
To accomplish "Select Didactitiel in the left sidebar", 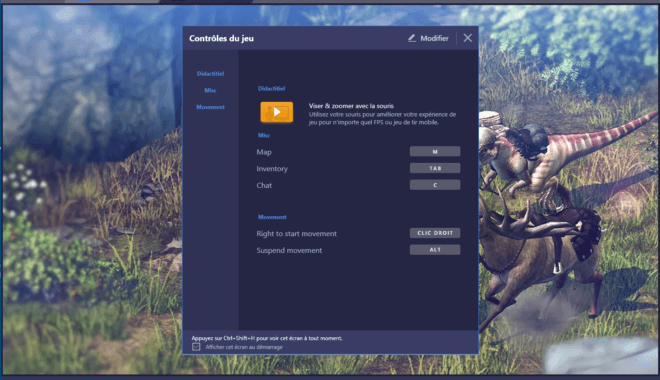I will click(210, 74).
